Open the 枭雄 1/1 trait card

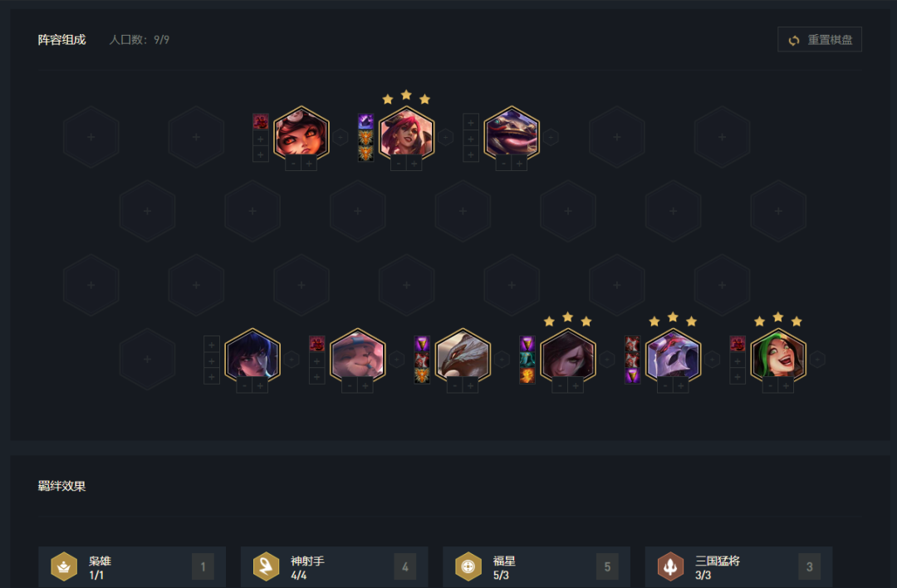[131, 567]
